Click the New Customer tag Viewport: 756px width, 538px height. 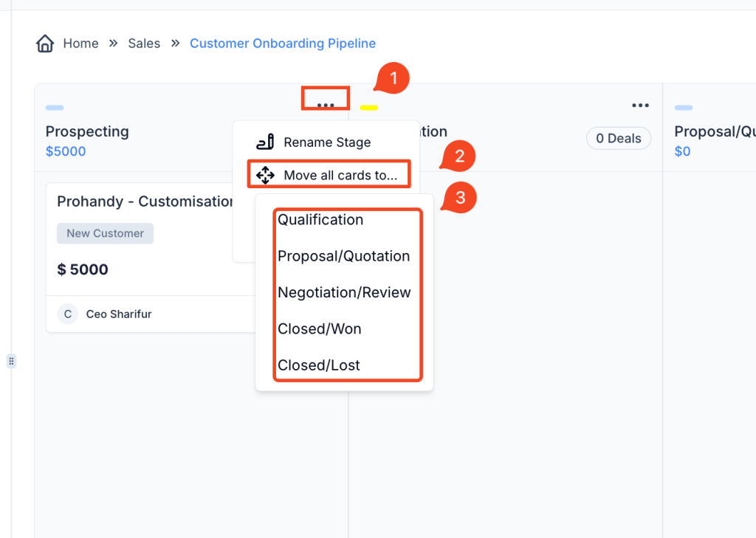tap(105, 233)
